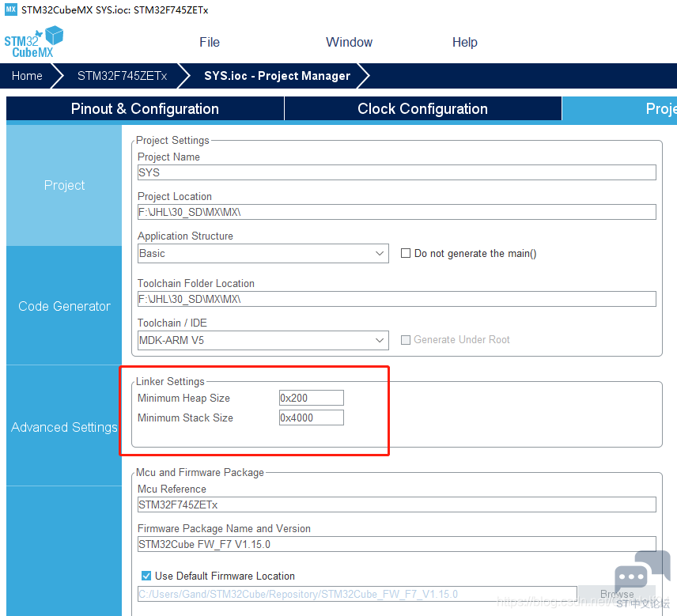Select the Project side tab
This screenshot has width=677, height=616.
coord(64,185)
